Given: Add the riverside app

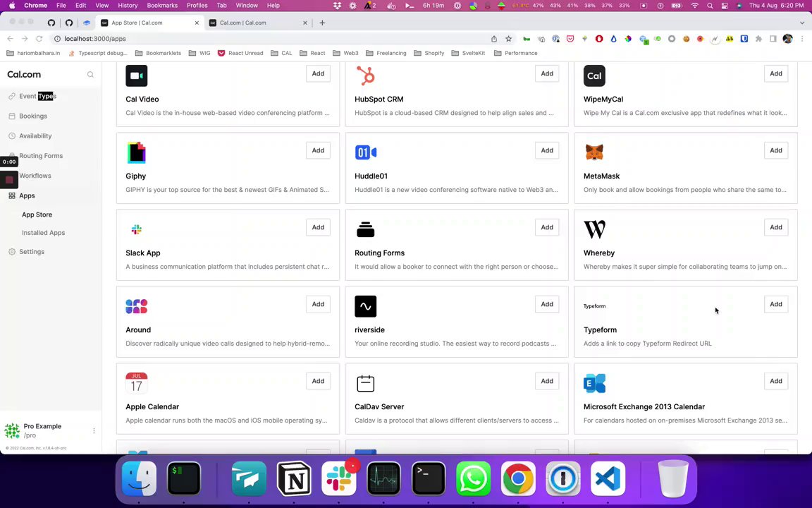Looking at the screenshot, I should [547, 304].
